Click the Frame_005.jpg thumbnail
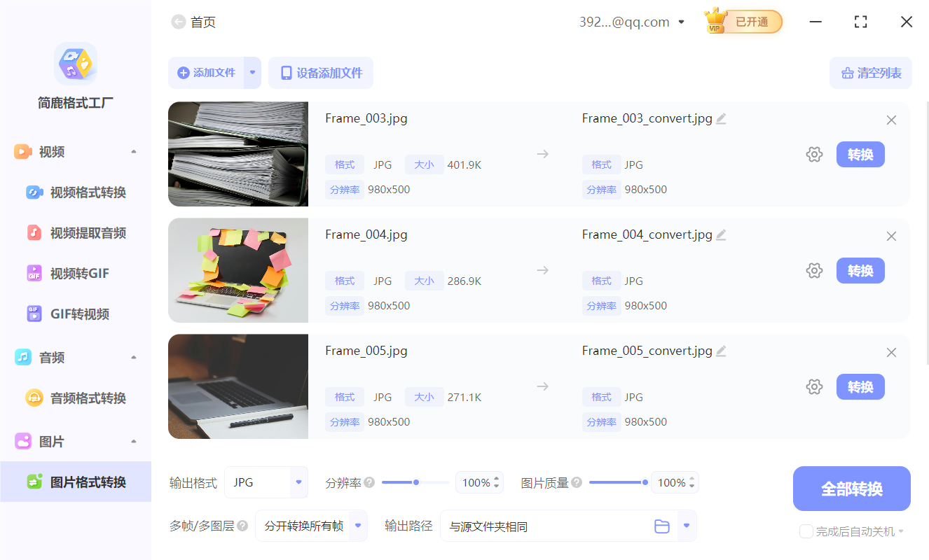Viewport: 929px width, 560px height. (x=238, y=386)
